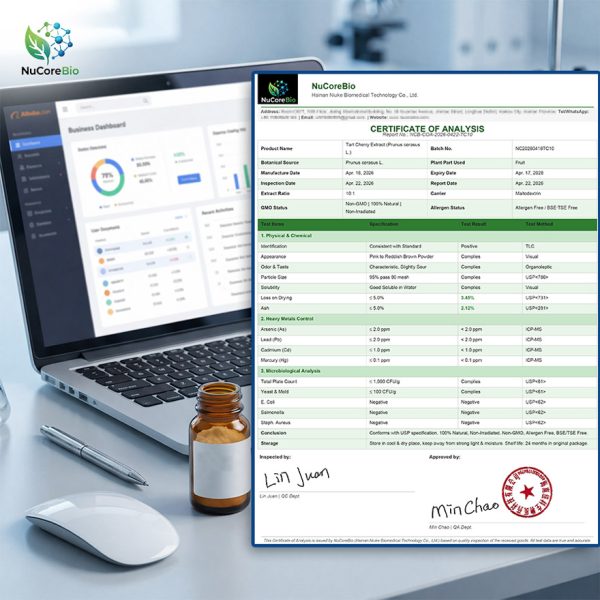Click the 'Good Soluble in Water' specification

pos(393,287)
